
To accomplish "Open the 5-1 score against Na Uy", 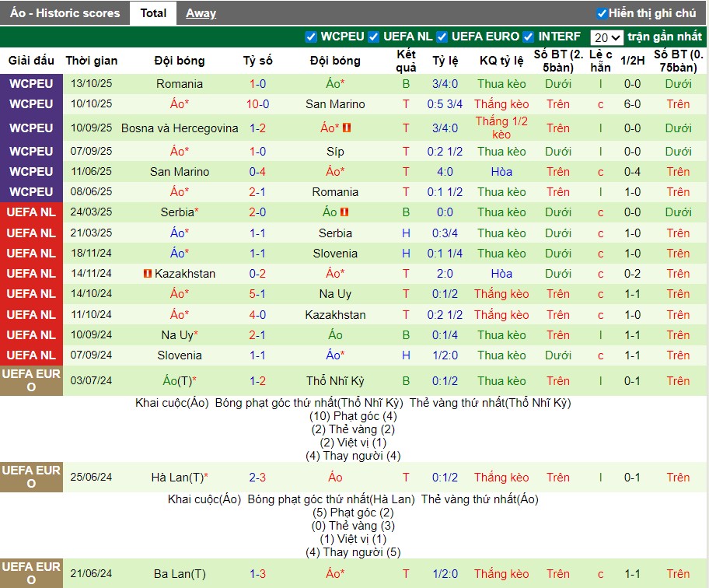I will (x=258, y=294).
